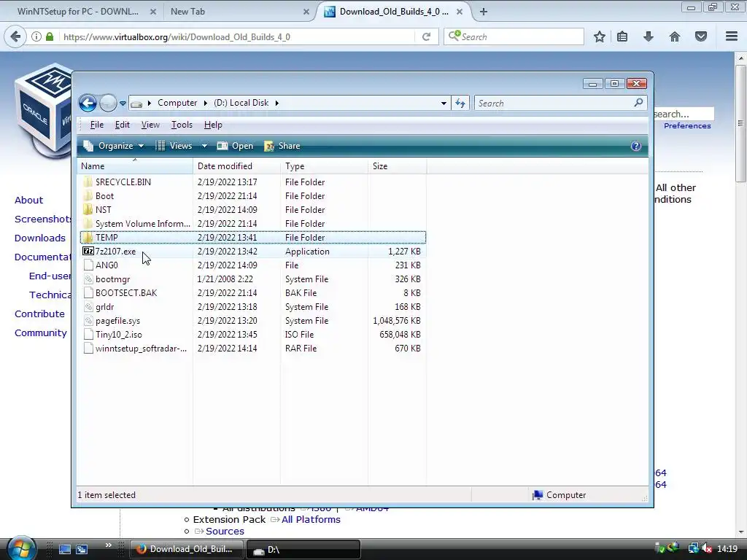Viewport: 747px width, 560px height.
Task: Sort by the Name column header
Action: tap(135, 166)
